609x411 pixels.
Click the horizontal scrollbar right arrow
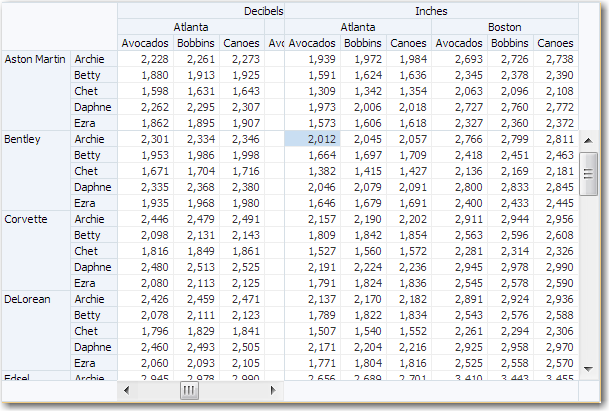click(x=273, y=390)
